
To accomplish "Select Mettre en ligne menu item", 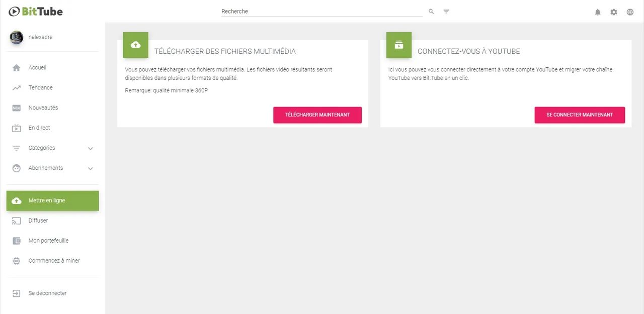I will click(x=52, y=200).
